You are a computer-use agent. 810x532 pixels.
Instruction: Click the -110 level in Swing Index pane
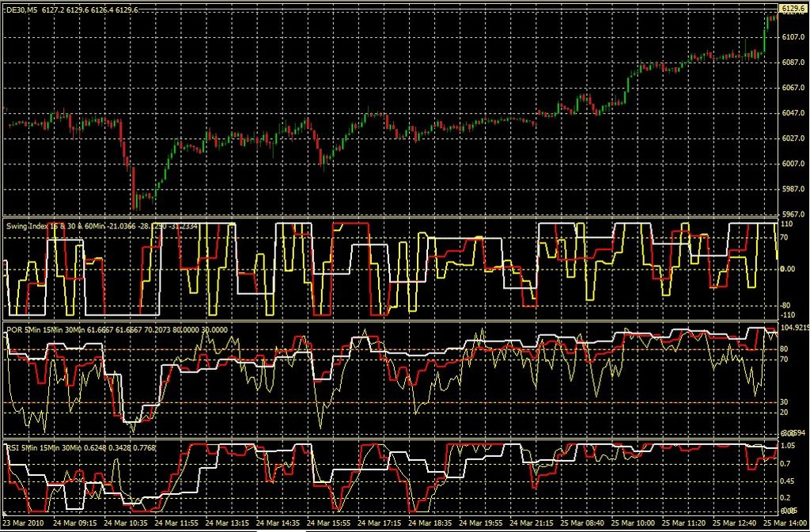coord(789,315)
